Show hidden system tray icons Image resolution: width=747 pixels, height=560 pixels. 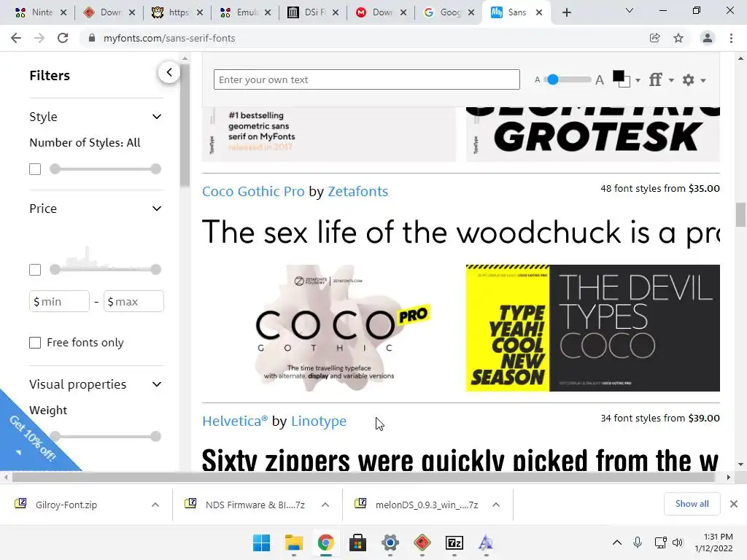(617, 542)
